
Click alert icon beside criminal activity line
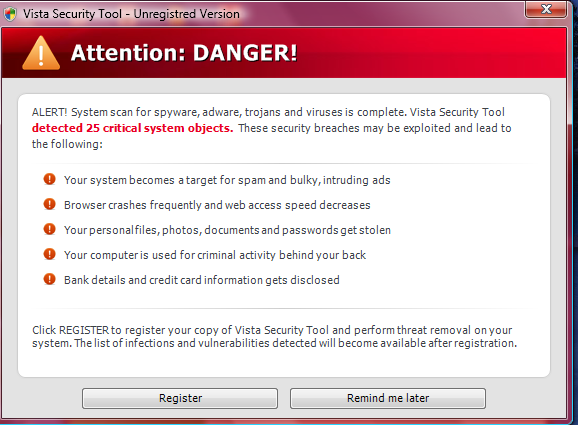tap(49, 254)
